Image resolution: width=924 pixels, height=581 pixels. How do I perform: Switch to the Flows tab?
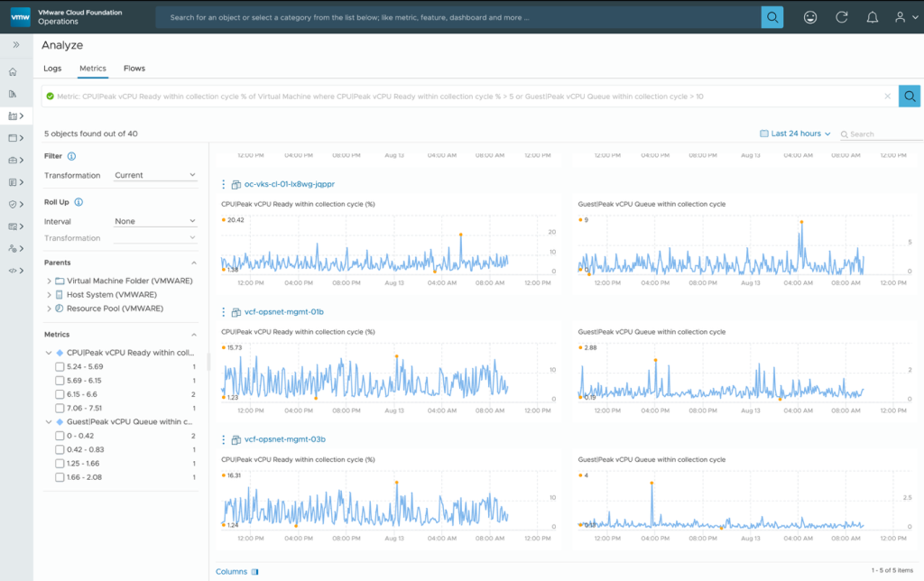tap(134, 69)
